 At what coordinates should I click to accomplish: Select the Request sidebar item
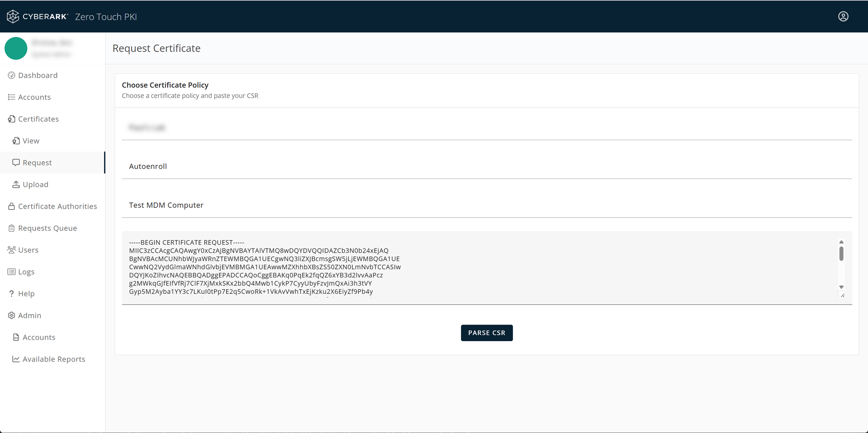tap(37, 163)
